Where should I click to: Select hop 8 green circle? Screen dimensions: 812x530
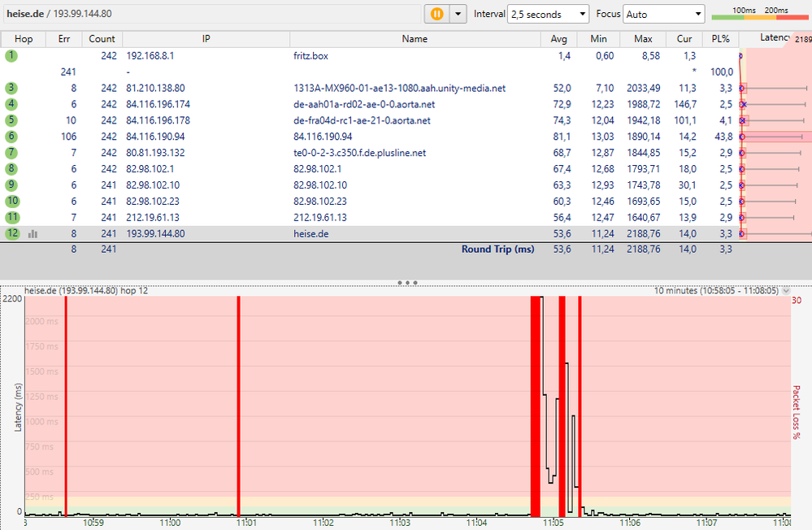click(11, 168)
